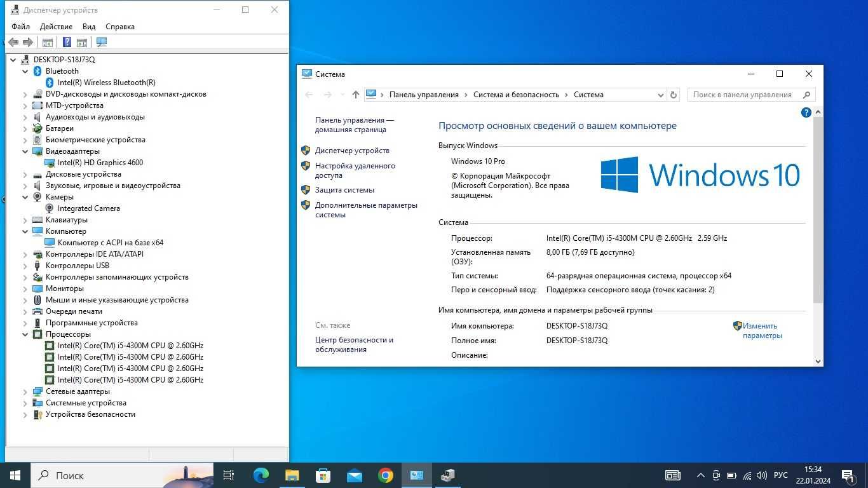Open the Вид menu

89,27
